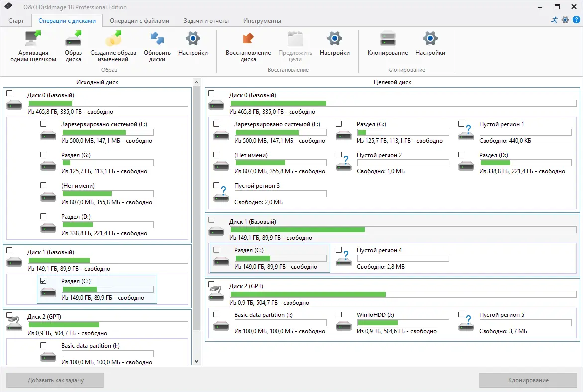Click the running man icon in title area
The height and width of the screenshot is (392, 583).
click(554, 20)
